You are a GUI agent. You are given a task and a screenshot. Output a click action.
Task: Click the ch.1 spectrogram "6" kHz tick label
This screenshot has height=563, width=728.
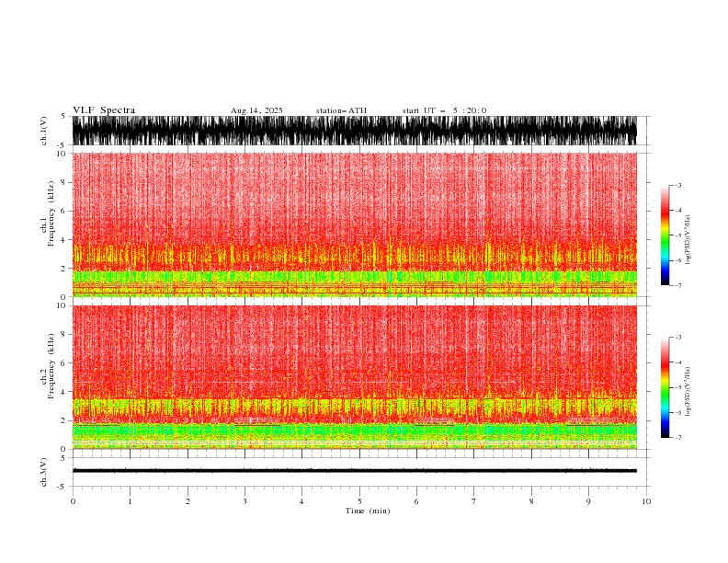pos(63,211)
